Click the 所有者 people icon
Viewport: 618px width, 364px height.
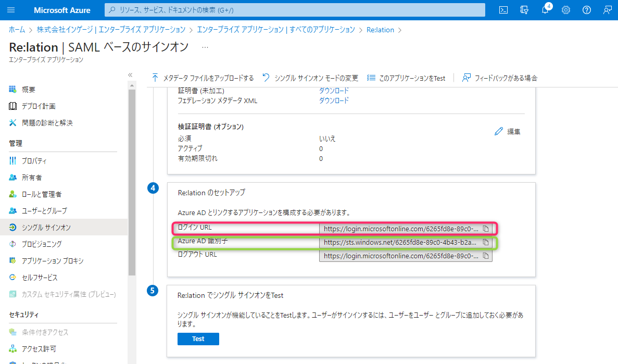(x=12, y=178)
